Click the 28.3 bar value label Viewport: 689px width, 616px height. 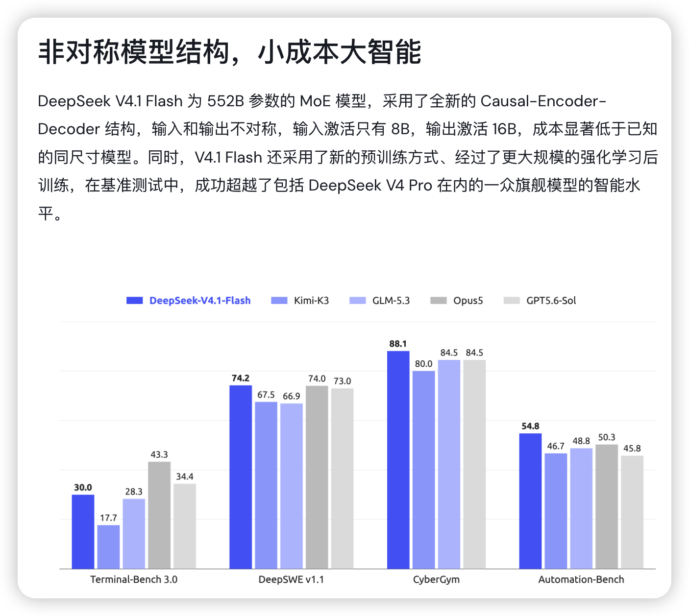[x=134, y=492]
